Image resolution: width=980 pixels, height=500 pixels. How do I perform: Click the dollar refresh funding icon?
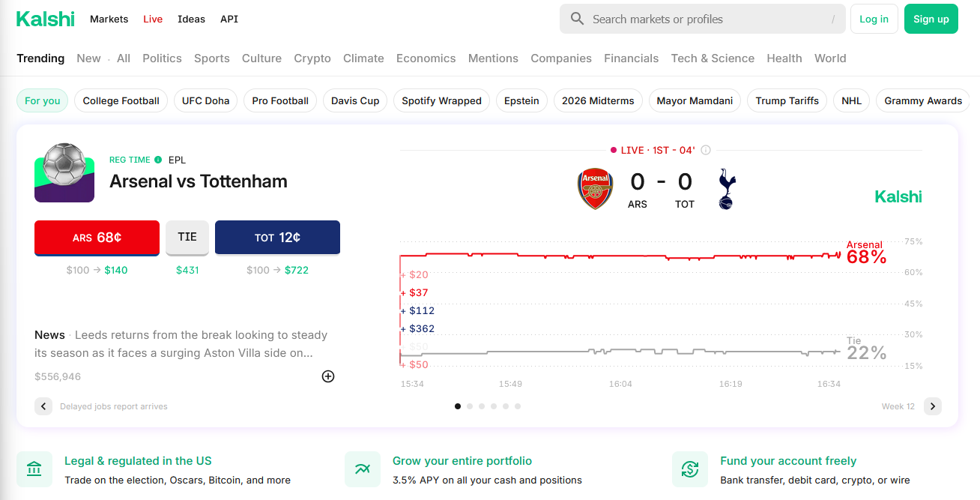(x=690, y=469)
